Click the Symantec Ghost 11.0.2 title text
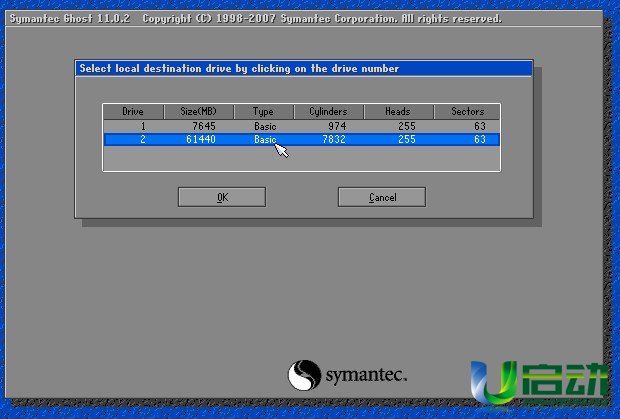Image resolution: width=620 pixels, height=419 pixels. pyautogui.click(x=70, y=19)
